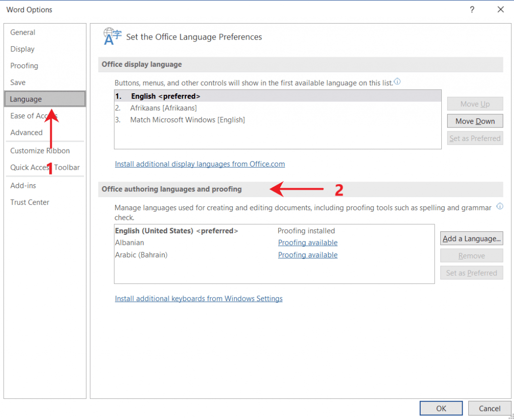Click Proofing available for Albanian
Image resolution: width=514 pixels, height=420 pixels.
click(308, 242)
